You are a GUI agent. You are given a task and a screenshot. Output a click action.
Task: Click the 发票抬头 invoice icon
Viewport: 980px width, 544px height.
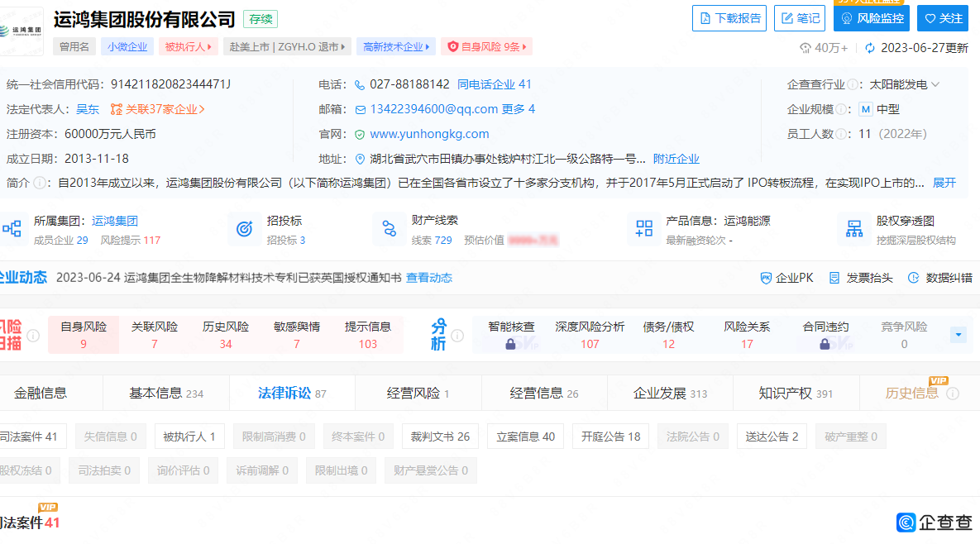click(x=834, y=279)
